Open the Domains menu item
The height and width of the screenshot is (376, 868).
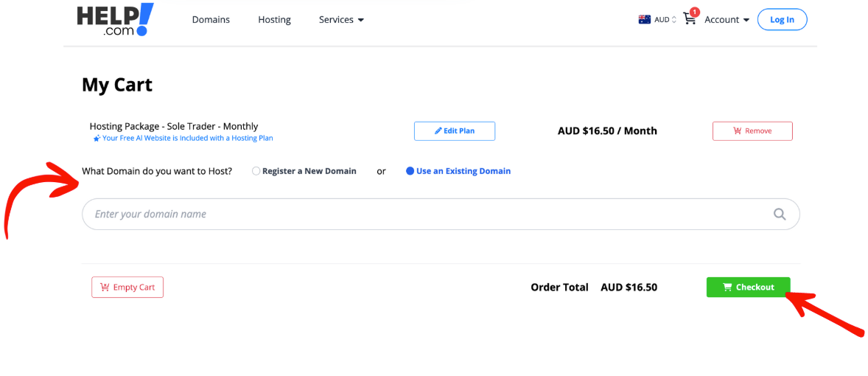pyautogui.click(x=211, y=20)
